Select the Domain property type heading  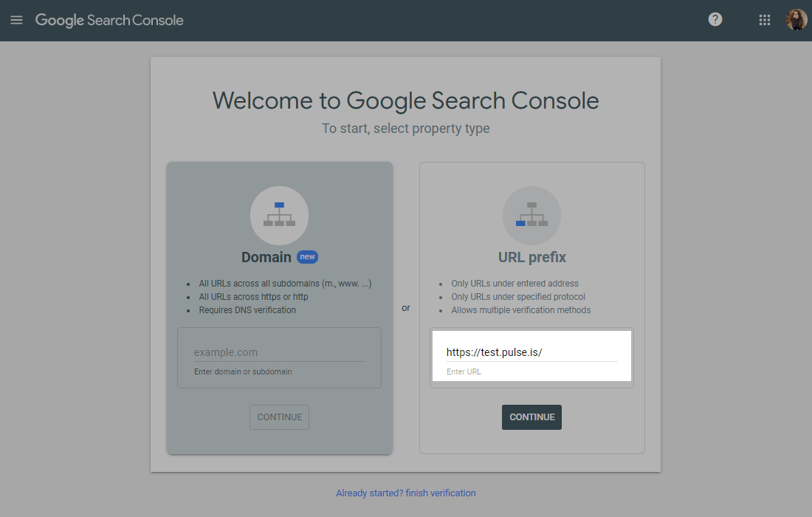(x=266, y=257)
